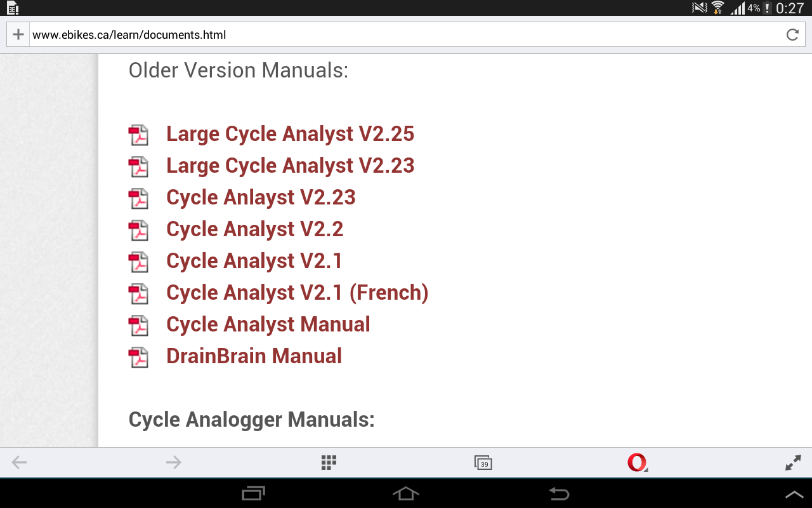Open Large Cycle Analyst V2.23 manual
The height and width of the screenshot is (508, 812).
coord(290,166)
